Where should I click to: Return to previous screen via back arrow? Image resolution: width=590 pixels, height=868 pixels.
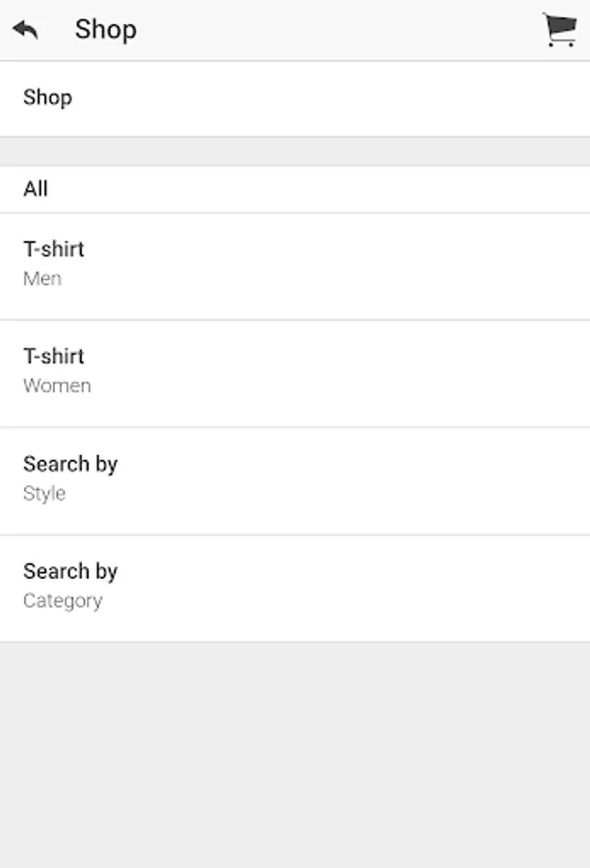26,30
